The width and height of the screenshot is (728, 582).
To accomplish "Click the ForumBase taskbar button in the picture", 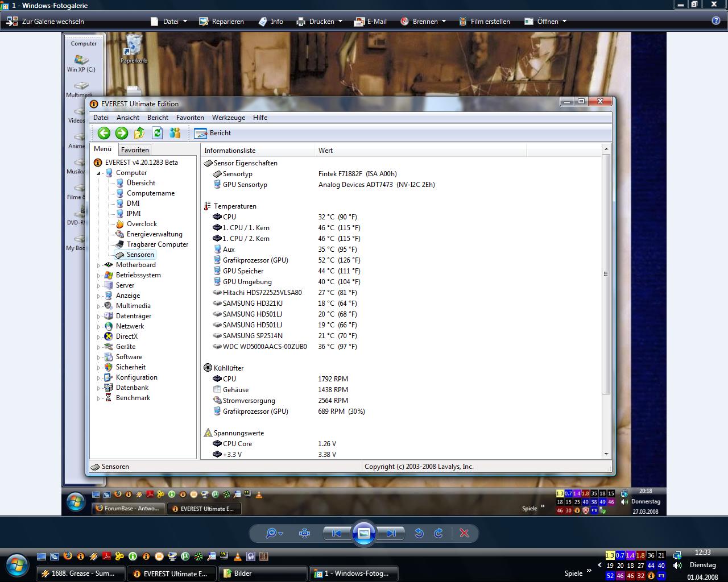I will [127, 509].
